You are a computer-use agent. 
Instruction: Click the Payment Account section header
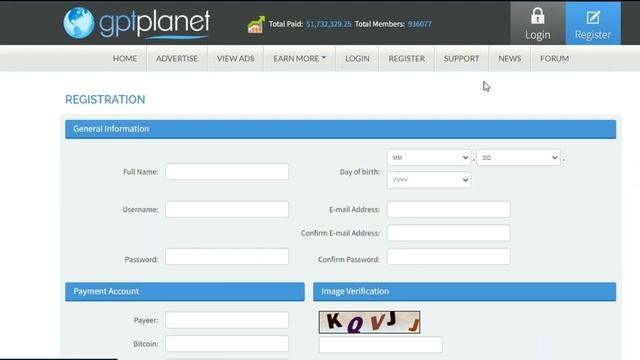185,291
